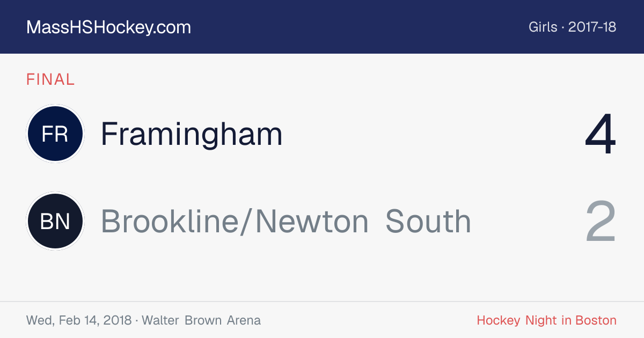Click the word Girls in header
This screenshot has width=644, height=338.
pos(543,27)
